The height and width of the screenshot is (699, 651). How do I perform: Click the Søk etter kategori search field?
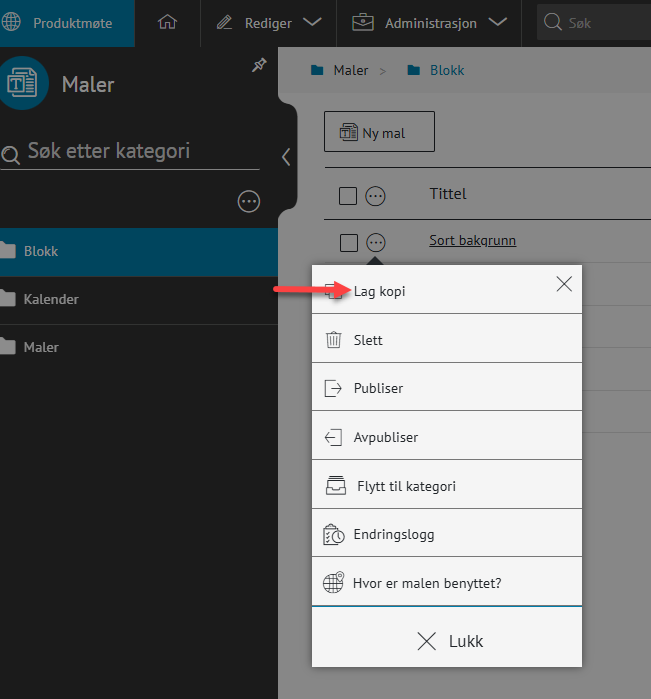tap(135, 152)
